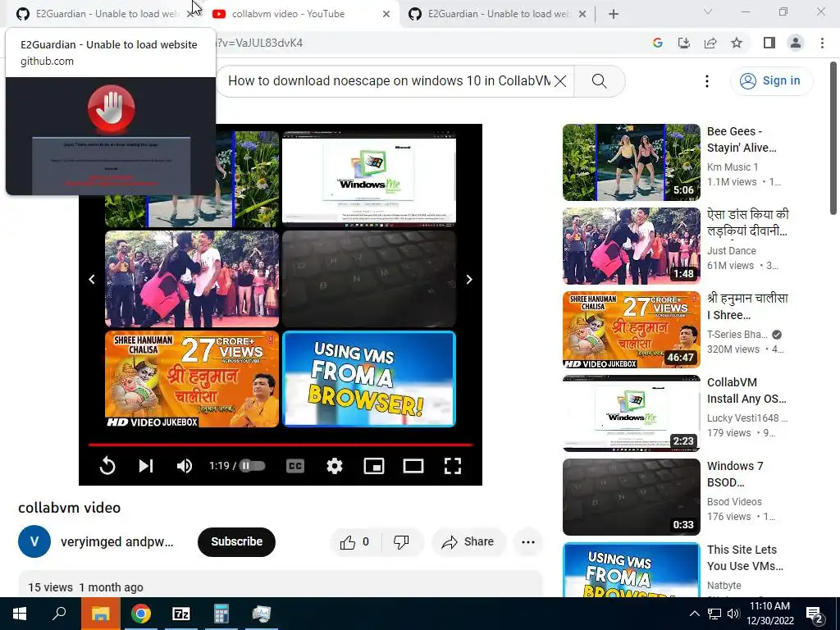Open the veryimged channel avatar
This screenshot has width=840, height=630.
tap(34, 541)
